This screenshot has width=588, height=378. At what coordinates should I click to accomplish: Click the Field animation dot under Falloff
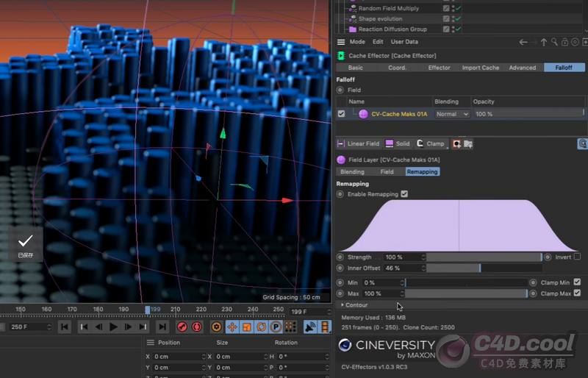pos(340,90)
